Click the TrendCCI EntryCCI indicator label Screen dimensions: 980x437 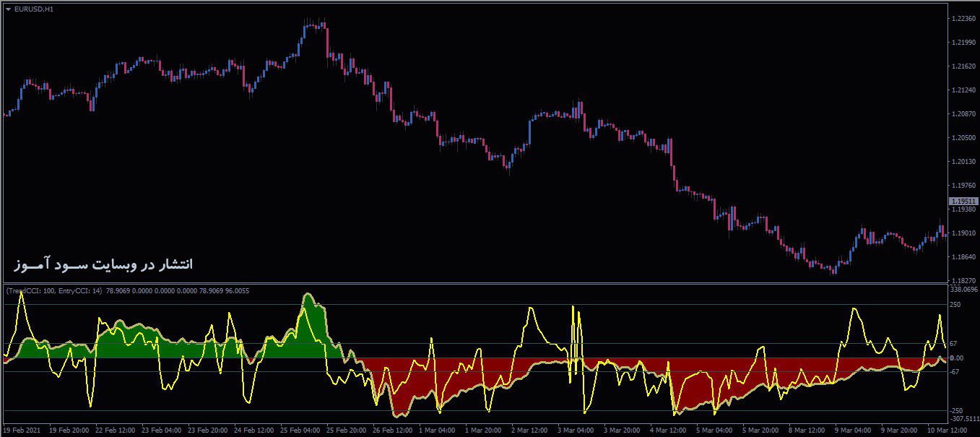[x=55, y=290]
